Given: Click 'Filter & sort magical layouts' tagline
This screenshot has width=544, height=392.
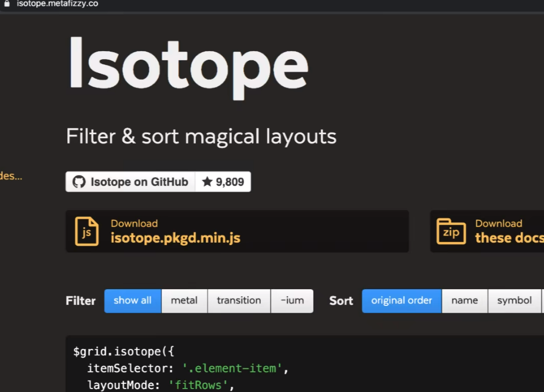Looking at the screenshot, I should click(201, 136).
